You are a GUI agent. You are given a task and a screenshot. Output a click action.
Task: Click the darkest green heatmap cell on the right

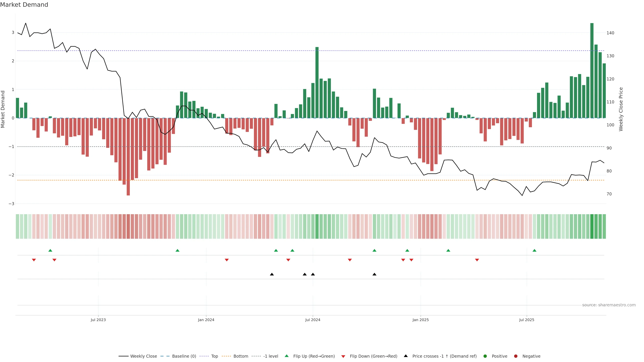point(592,226)
